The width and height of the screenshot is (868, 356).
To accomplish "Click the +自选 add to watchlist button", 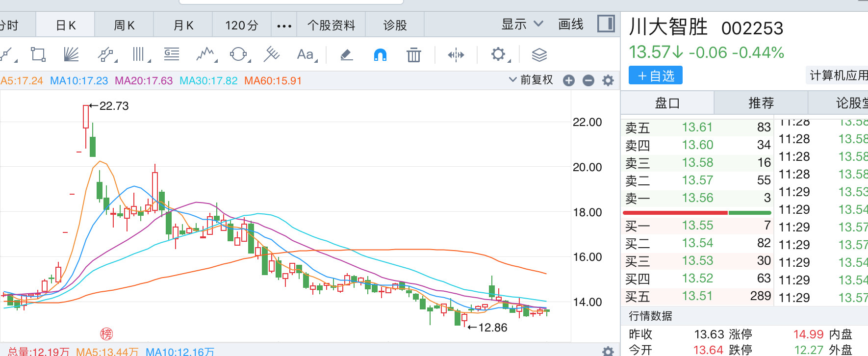I will tap(656, 76).
